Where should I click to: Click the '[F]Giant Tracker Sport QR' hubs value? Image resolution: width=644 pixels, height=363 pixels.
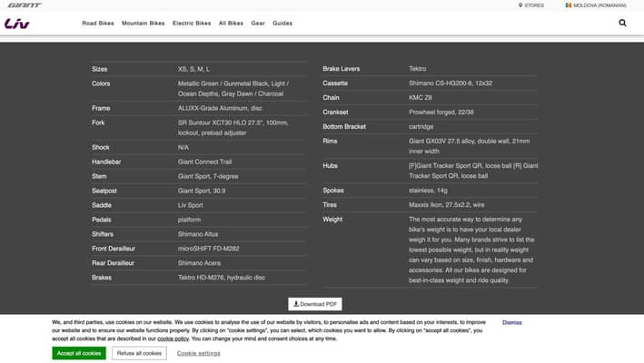point(473,171)
